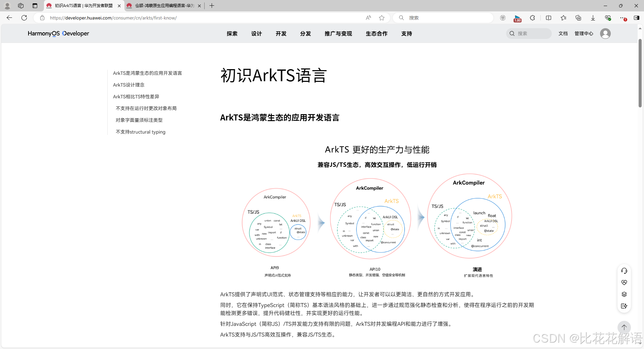Open the 设计 navigation menu

257,34
